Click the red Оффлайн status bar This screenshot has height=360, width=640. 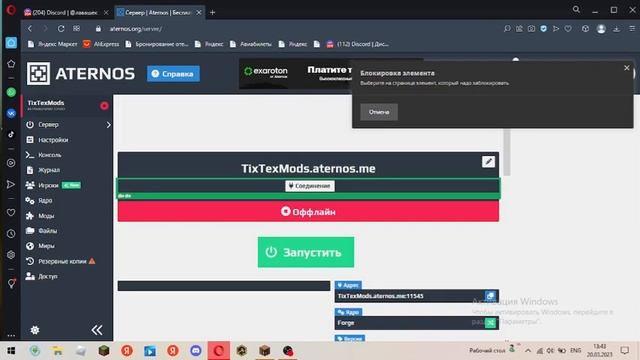(x=308, y=211)
